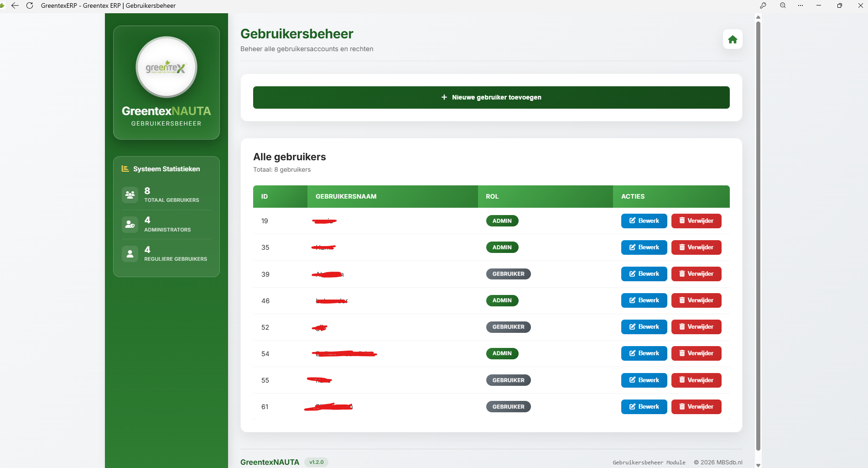Click the scrollbar down arrow

(758, 465)
